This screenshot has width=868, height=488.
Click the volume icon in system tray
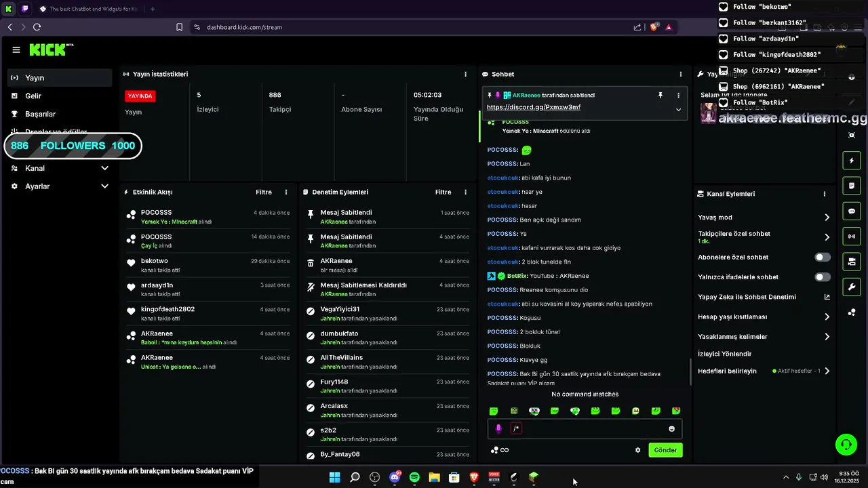tap(824, 477)
